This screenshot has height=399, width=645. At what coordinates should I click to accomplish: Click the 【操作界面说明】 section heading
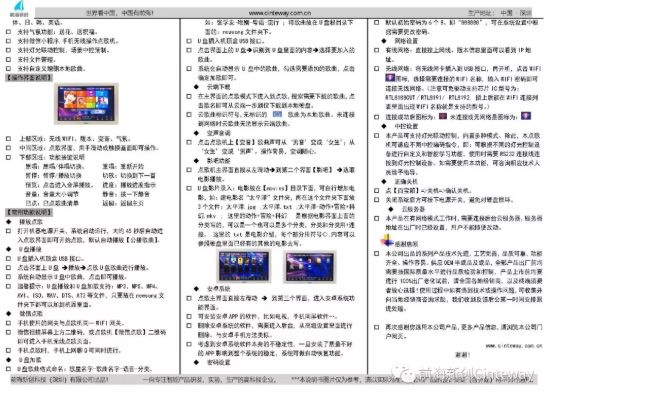tap(29, 77)
